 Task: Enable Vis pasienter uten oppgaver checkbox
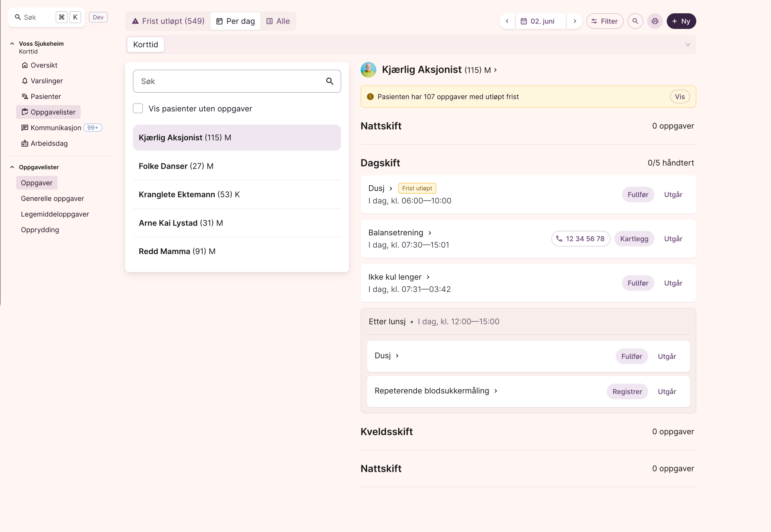[x=138, y=109]
